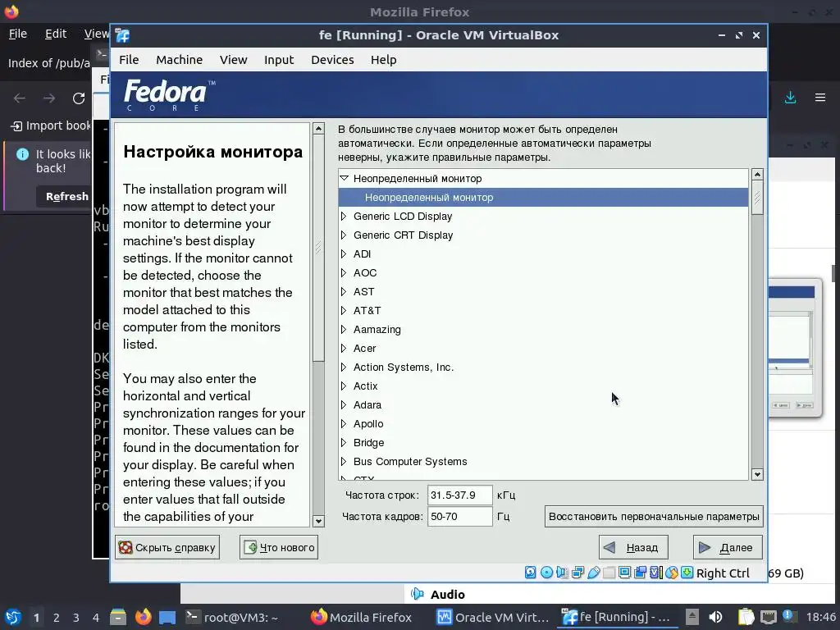840x630 pixels.
Task: Open the Input menu
Action: pyautogui.click(x=279, y=60)
